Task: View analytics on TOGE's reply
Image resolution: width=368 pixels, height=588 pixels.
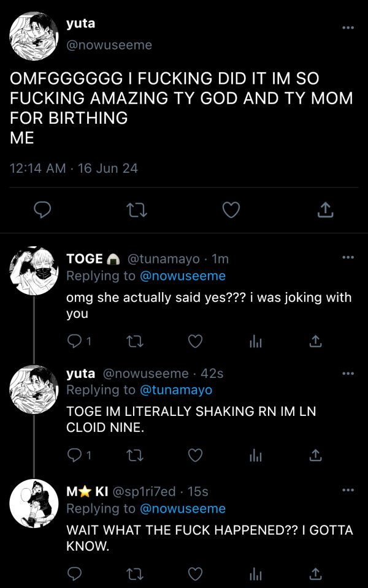Action: pyautogui.click(x=255, y=341)
